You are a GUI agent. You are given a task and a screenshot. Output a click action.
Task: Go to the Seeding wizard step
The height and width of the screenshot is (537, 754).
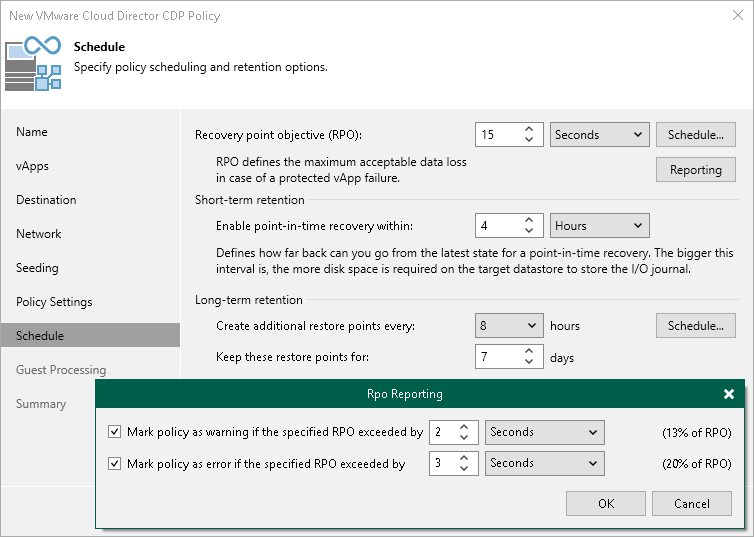tap(37, 268)
